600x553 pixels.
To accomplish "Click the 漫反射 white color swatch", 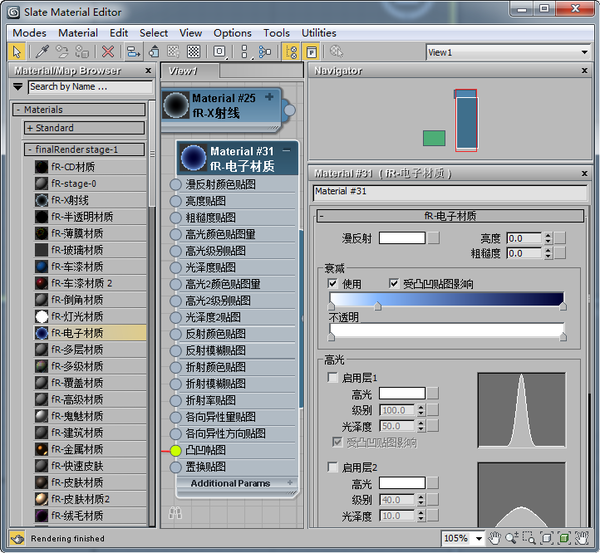I will (401, 238).
